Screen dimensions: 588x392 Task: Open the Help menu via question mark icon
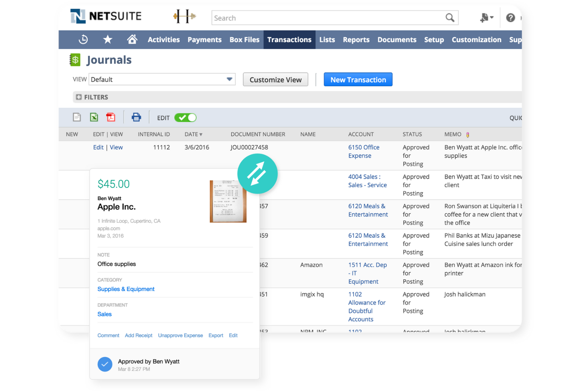(511, 17)
